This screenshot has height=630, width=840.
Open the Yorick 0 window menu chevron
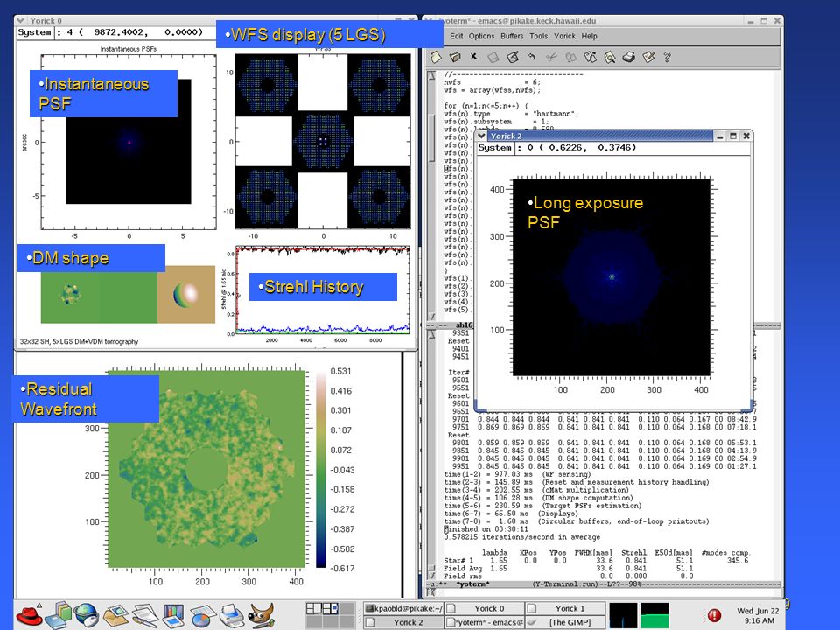pos(20,20)
